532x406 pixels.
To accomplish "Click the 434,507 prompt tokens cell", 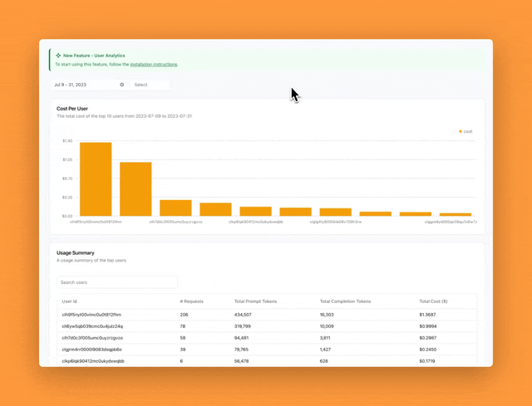I will coord(243,315).
